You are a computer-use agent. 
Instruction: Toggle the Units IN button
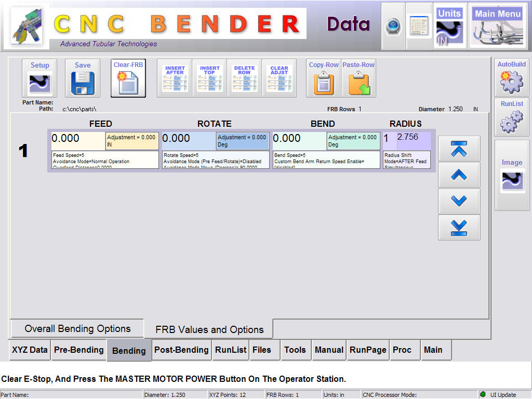[449, 26]
